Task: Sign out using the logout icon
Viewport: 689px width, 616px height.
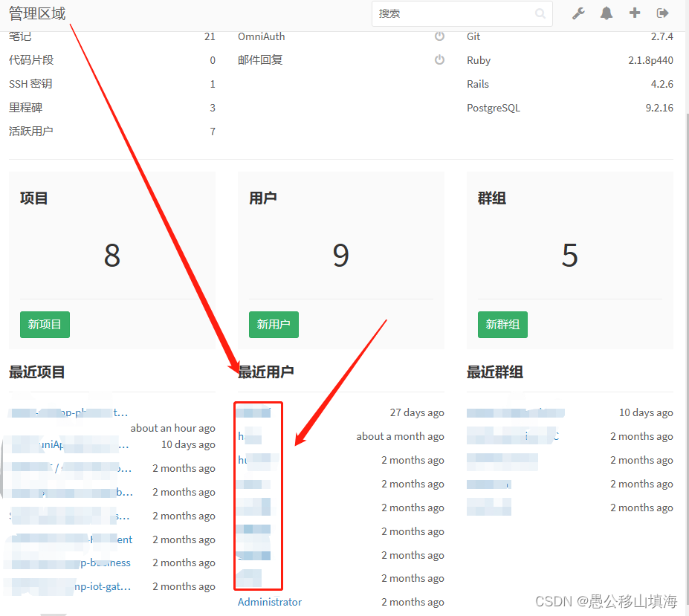Action: [x=661, y=13]
